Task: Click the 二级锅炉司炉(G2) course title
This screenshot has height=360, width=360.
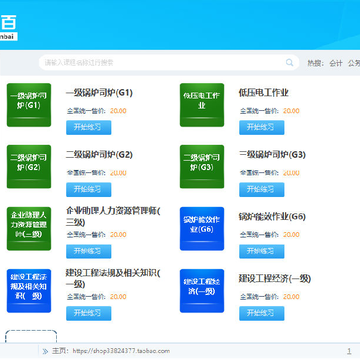Action: tap(99, 155)
